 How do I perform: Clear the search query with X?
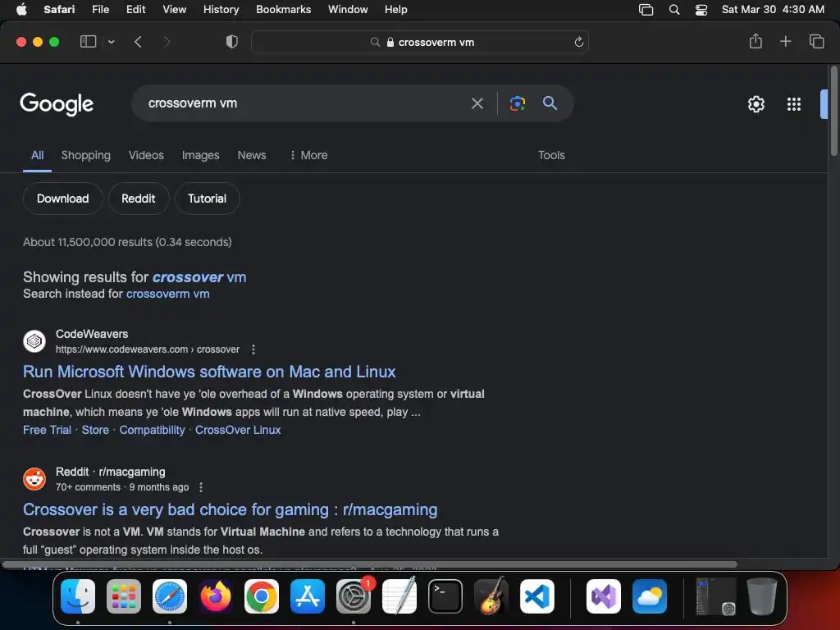pos(477,103)
